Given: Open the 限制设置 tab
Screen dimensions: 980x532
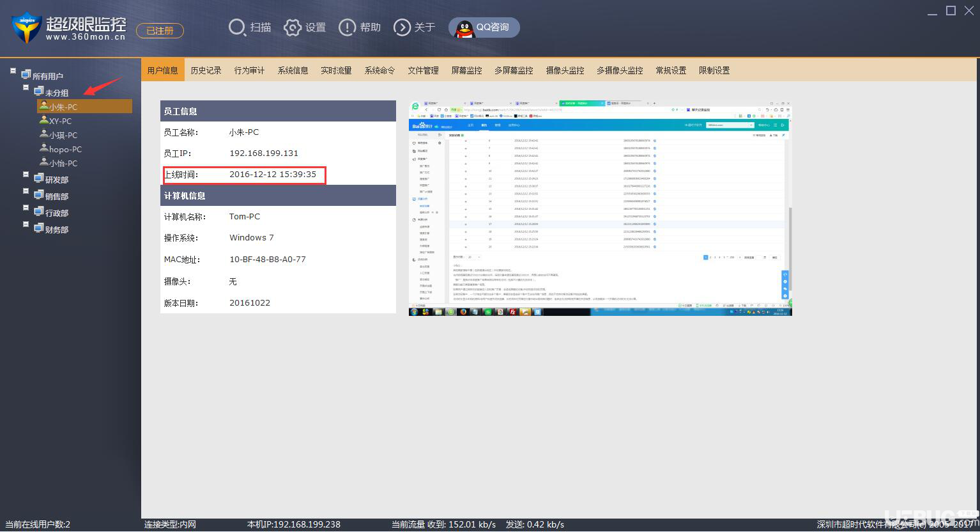Looking at the screenshot, I should (715, 70).
